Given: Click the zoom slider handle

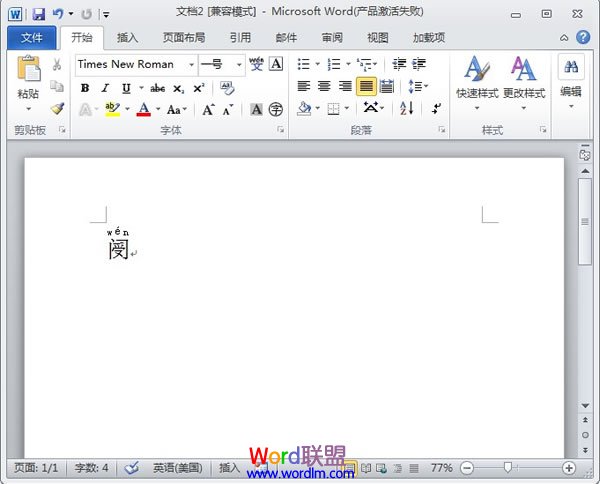Looking at the screenshot, I should (509, 468).
